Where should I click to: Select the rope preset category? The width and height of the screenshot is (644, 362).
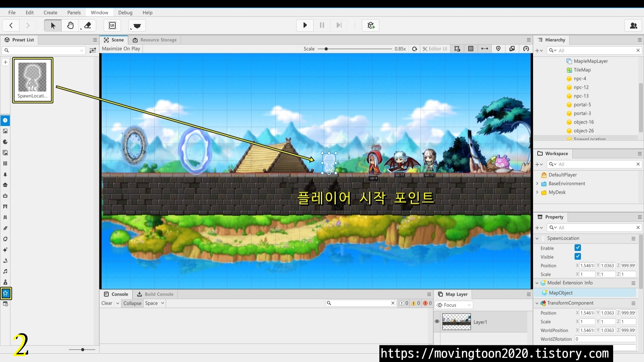(5, 228)
